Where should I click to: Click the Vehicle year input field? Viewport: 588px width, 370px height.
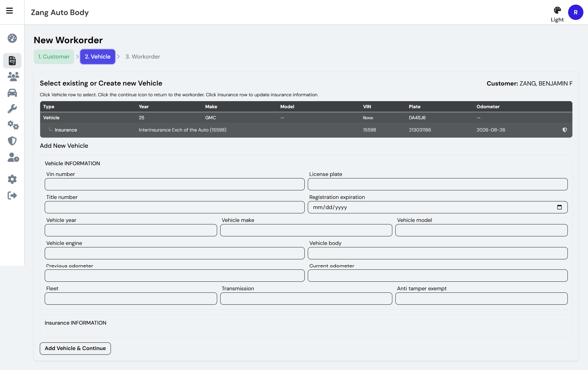(131, 230)
